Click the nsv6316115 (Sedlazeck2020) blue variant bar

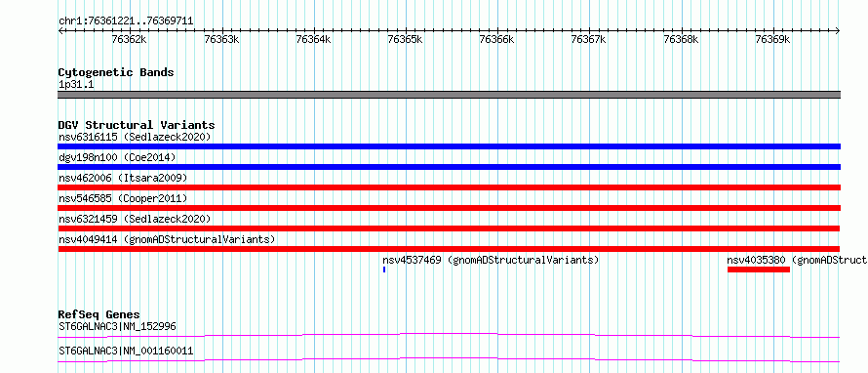[x=449, y=146]
